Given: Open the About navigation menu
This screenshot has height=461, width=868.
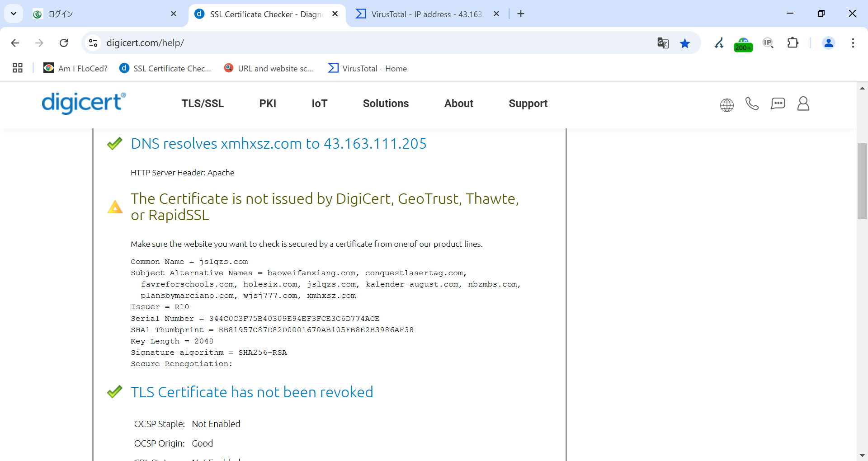Looking at the screenshot, I should 459,103.
